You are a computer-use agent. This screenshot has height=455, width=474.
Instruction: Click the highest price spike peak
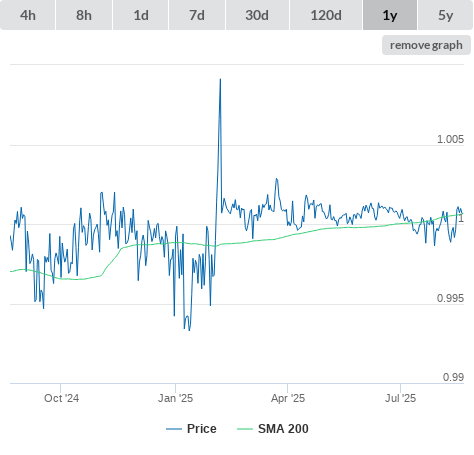[x=220, y=79]
